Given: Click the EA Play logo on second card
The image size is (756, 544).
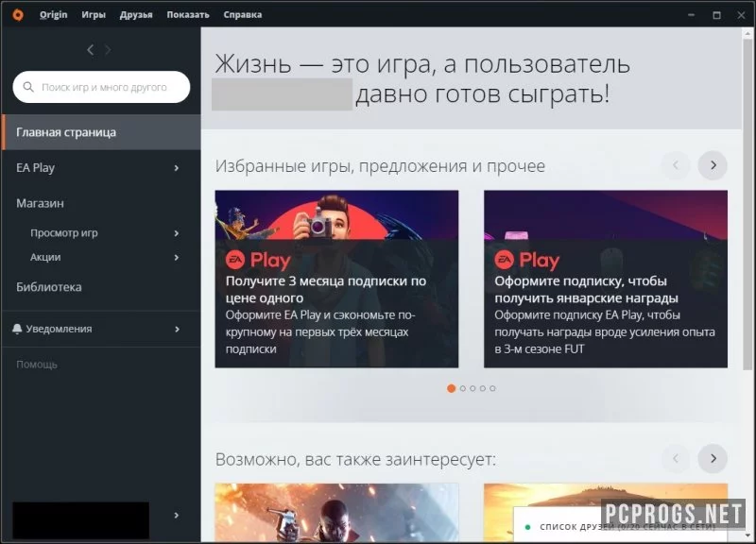Looking at the screenshot, I should coord(527,261).
